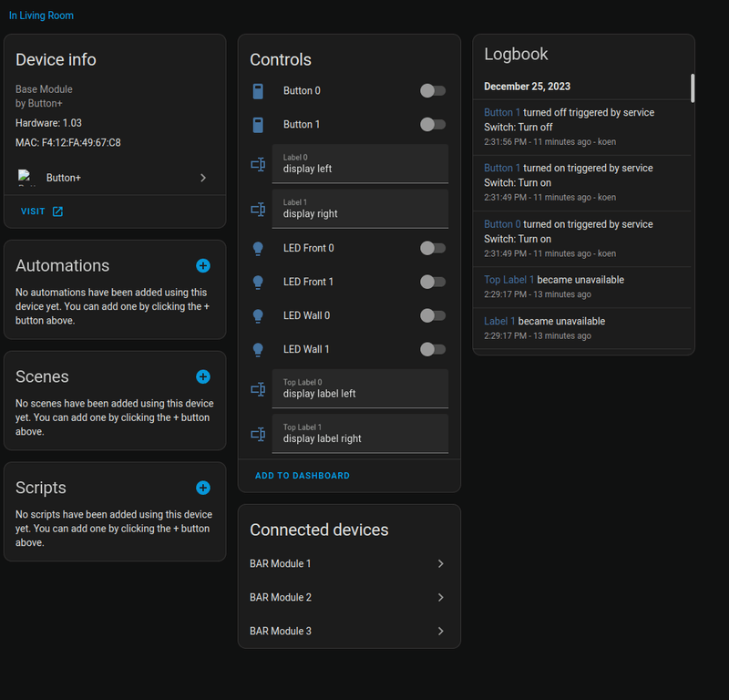
Task: Click the add scene plus icon
Action: 203,376
